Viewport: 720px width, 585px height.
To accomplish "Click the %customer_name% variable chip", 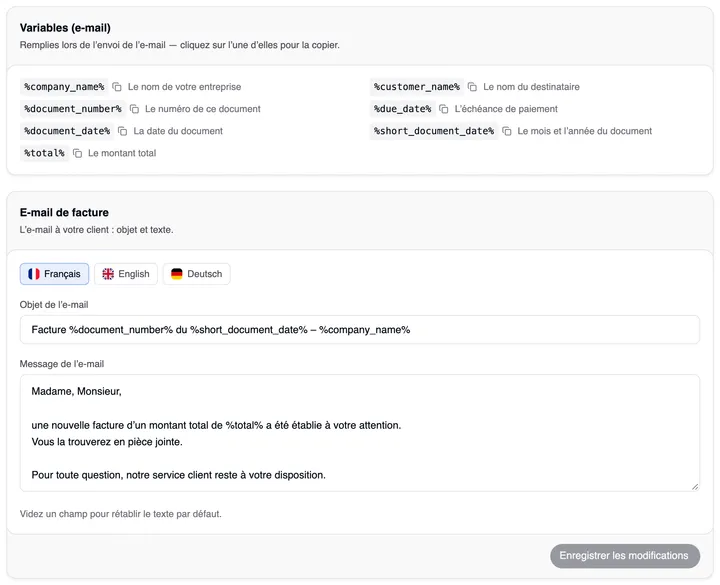I will [x=416, y=87].
